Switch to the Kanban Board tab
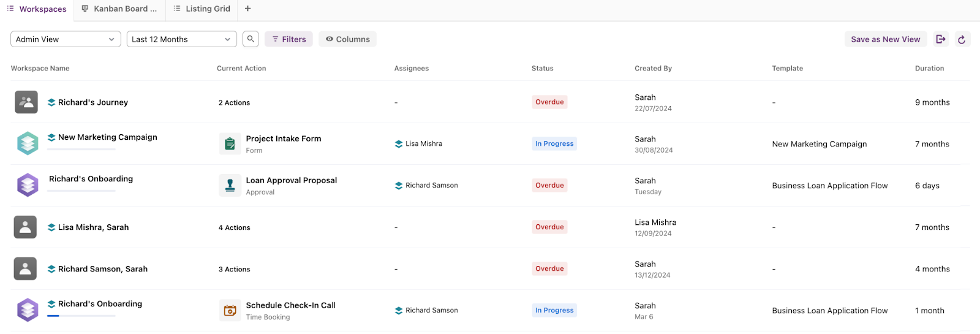The width and height of the screenshot is (980, 334). click(x=119, y=9)
